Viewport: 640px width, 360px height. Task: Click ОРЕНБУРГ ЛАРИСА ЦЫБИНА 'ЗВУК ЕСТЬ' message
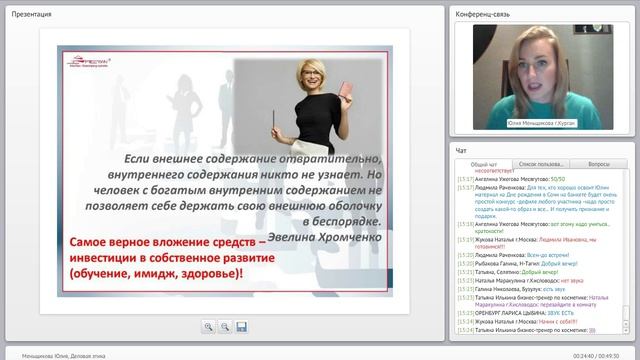(x=560, y=313)
